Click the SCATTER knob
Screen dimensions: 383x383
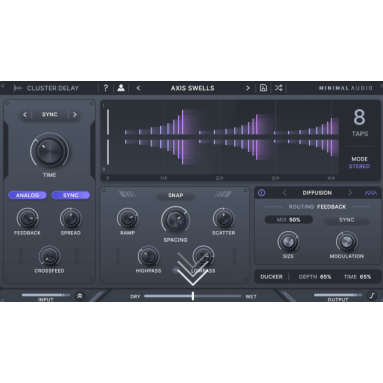223,219
